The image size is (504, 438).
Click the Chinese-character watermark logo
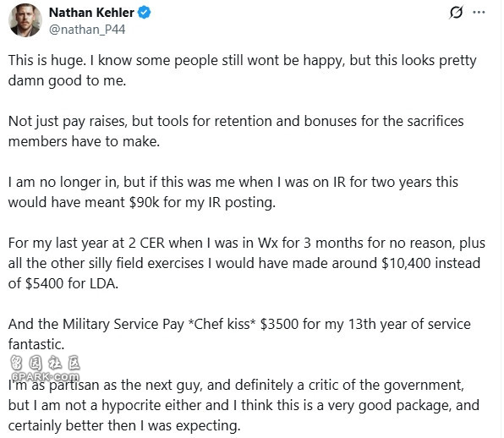tap(45, 363)
